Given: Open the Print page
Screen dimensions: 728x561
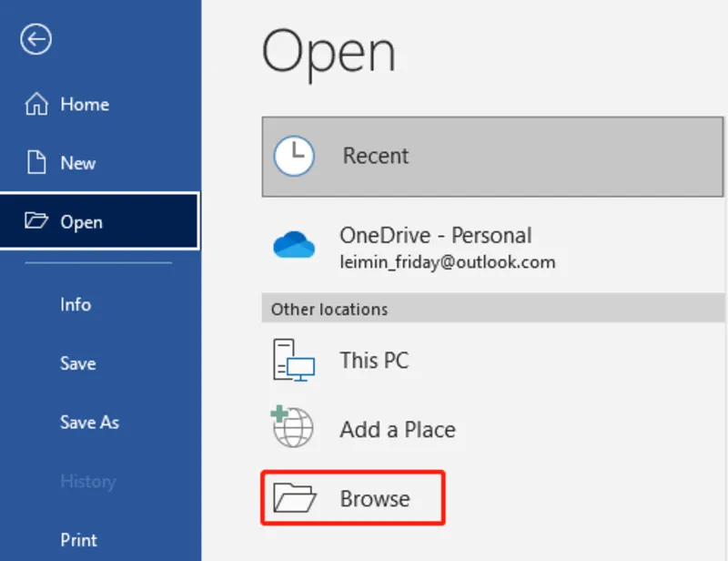Looking at the screenshot, I should pyautogui.click(x=79, y=540).
